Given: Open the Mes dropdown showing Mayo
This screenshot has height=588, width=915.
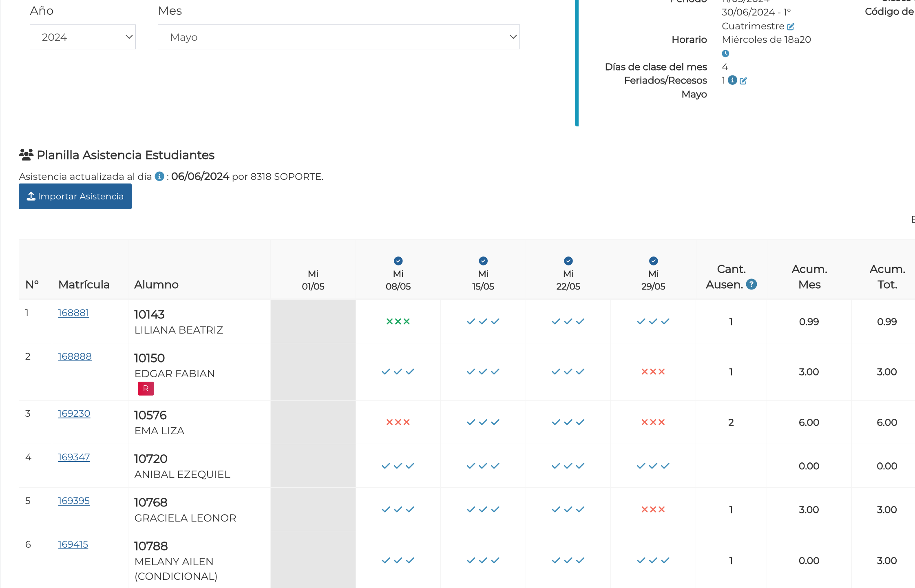Looking at the screenshot, I should tap(338, 37).
